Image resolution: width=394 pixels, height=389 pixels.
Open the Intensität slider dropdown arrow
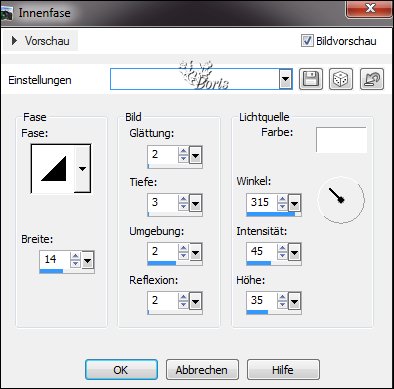pyautogui.click(x=294, y=253)
